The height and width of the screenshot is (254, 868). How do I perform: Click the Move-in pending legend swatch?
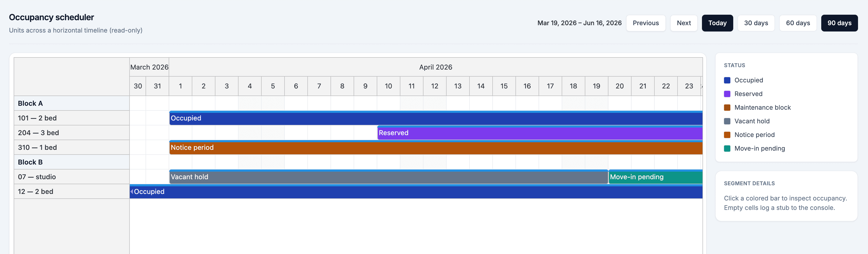click(727, 148)
